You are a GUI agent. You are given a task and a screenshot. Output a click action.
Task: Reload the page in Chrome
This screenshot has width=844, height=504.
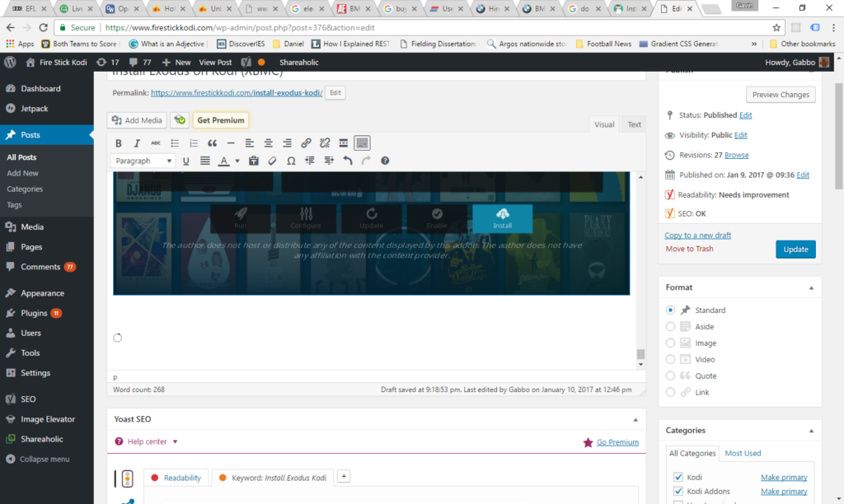[43, 27]
